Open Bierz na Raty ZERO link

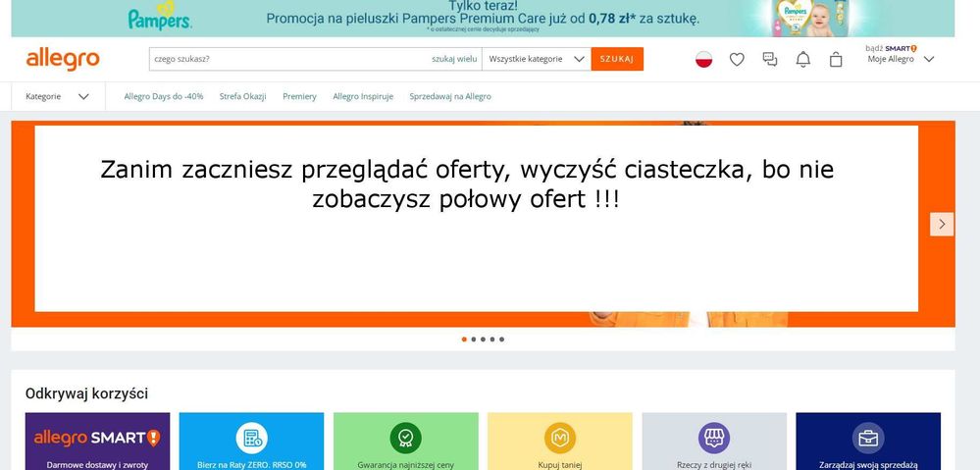pos(252,465)
